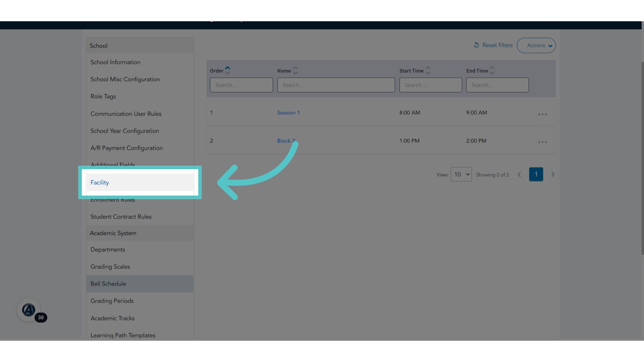Image resolution: width=644 pixels, height=362 pixels.
Task: Click the page vertical scrollbar
Action: 642,158
